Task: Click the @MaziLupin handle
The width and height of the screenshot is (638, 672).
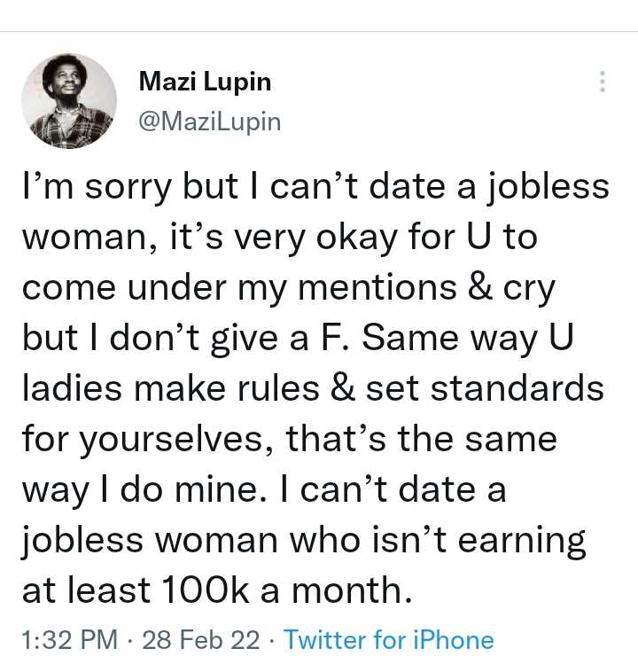Action: click(210, 121)
